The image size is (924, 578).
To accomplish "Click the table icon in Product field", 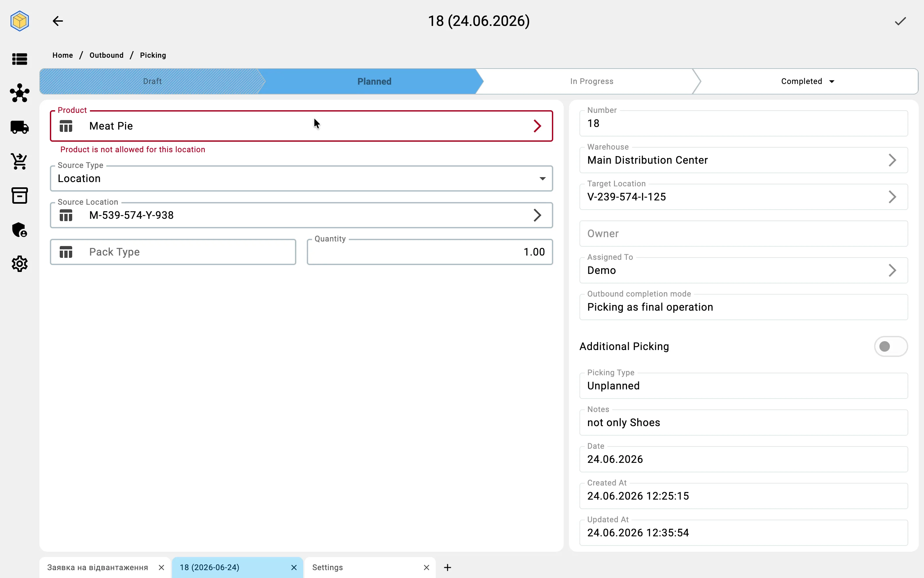I will point(66,126).
